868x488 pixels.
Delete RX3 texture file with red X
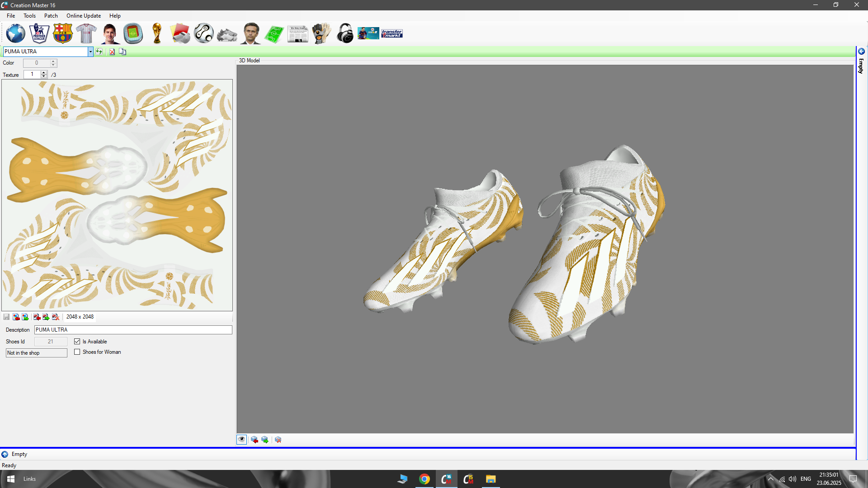(x=56, y=317)
